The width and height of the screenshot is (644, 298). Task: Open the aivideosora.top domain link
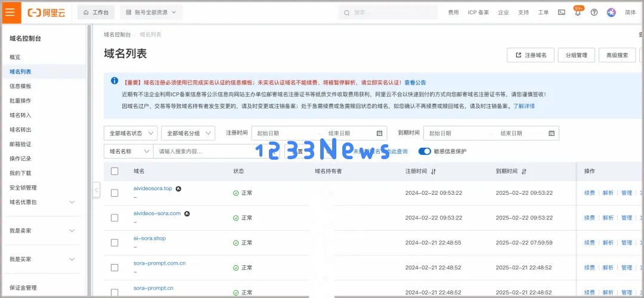153,188
